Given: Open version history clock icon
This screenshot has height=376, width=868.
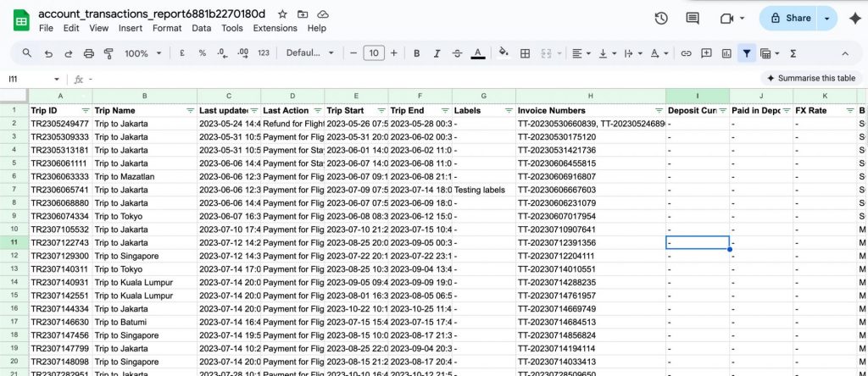Looking at the screenshot, I should (661, 19).
